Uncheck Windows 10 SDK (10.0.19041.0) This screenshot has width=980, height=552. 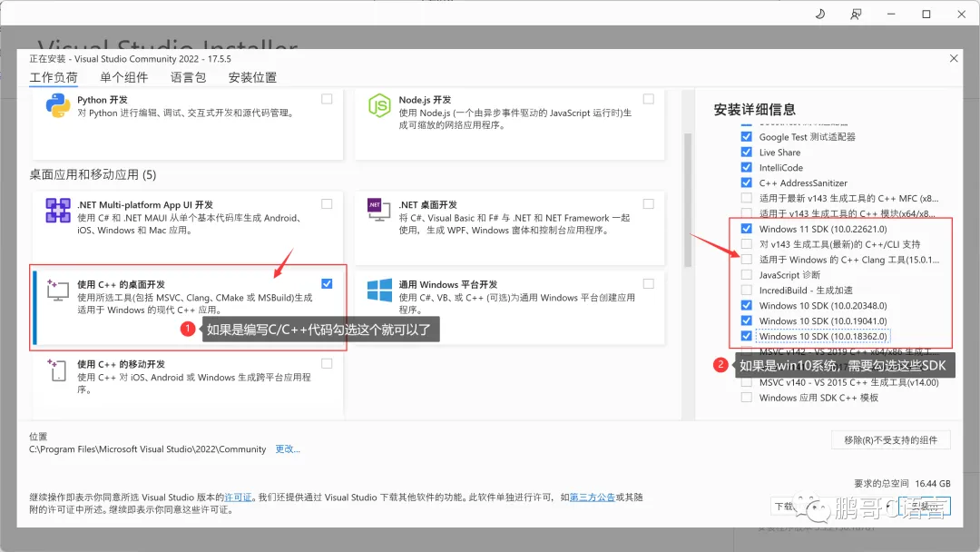(x=746, y=320)
